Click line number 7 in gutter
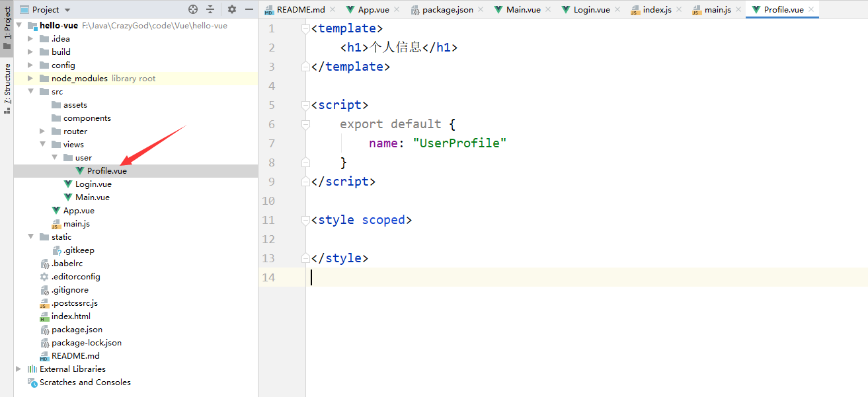868x397 pixels. tap(271, 143)
